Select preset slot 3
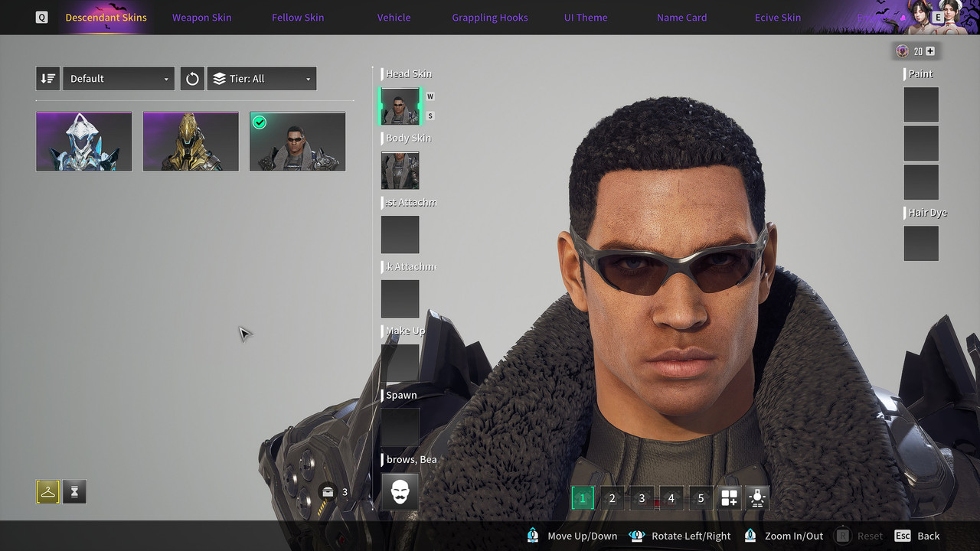 click(x=642, y=498)
